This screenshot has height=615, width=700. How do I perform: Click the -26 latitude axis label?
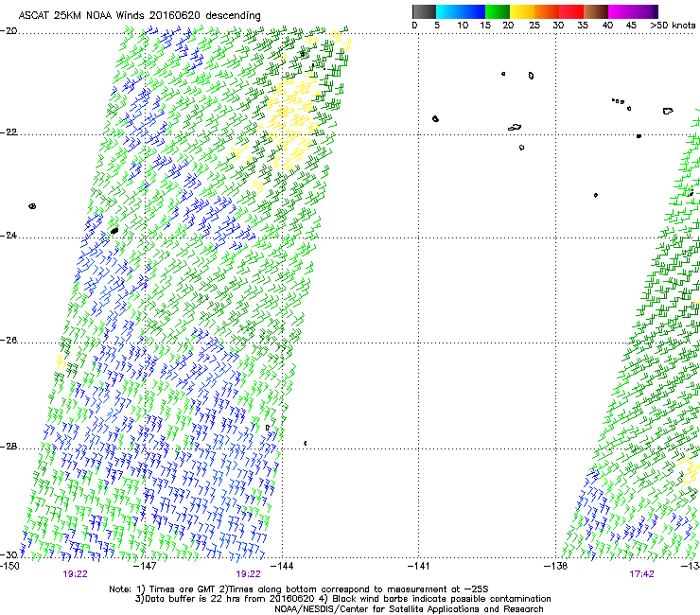pyautogui.click(x=9, y=341)
